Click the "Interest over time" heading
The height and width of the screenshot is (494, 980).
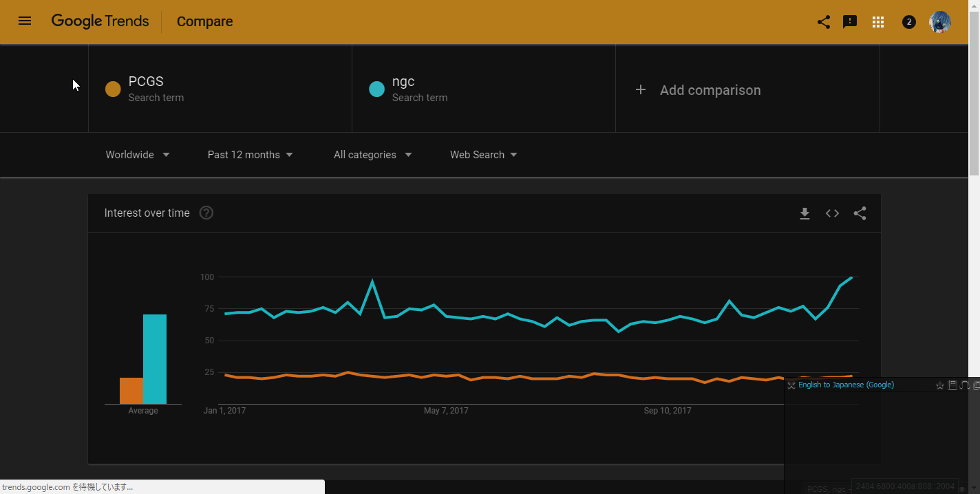[147, 213]
